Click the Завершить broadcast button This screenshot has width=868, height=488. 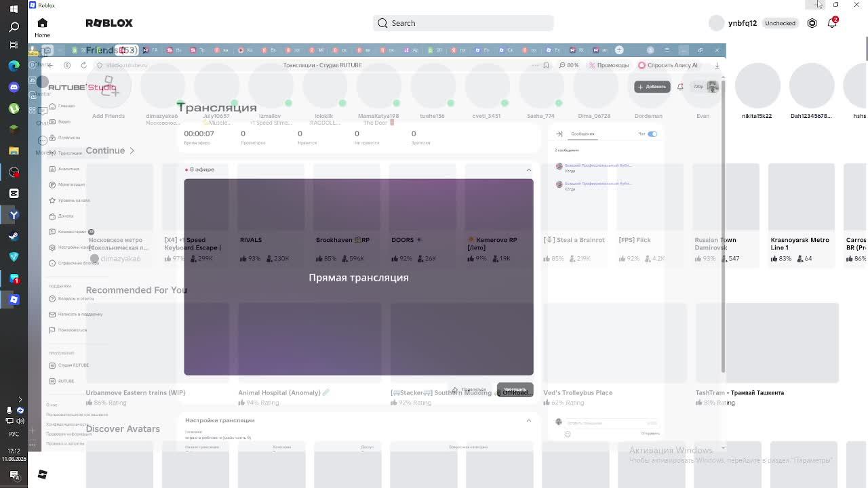pos(515,390)
